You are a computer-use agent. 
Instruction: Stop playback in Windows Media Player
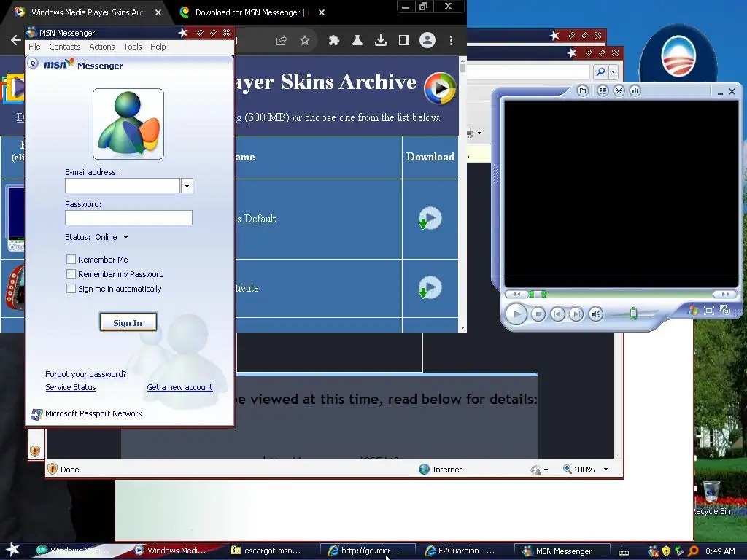pyautogui.click(x=538, y=314)
